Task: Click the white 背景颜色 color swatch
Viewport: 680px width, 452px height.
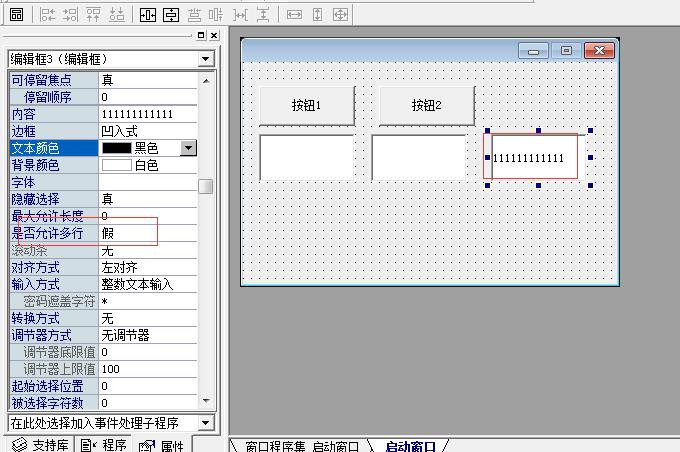Action: pos(117,165)
